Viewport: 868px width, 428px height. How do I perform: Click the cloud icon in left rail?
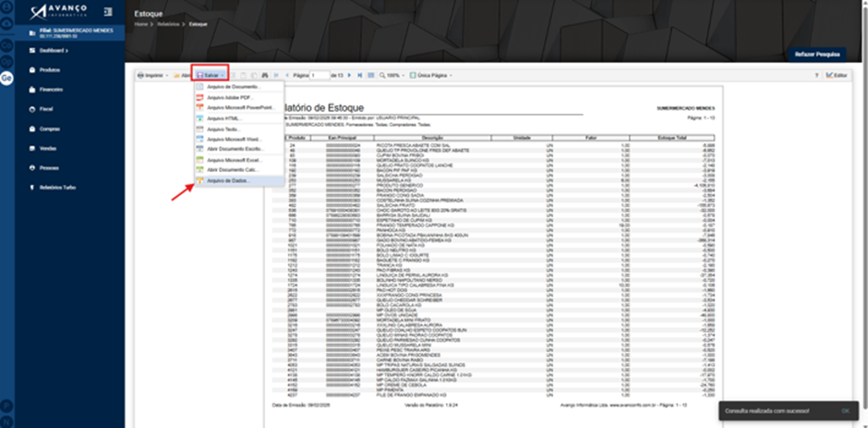(6, 25)
